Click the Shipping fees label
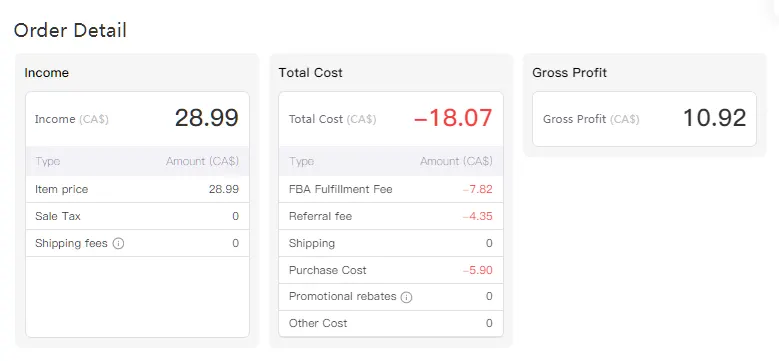The width and height of the screenshot is (779, 361). tap(71, 243)
